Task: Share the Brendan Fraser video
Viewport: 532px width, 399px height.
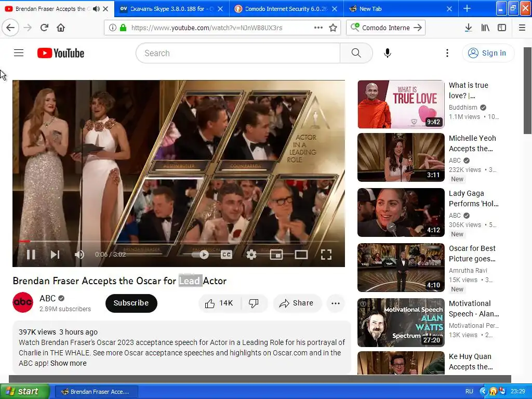Action: (x=297, y=303)
